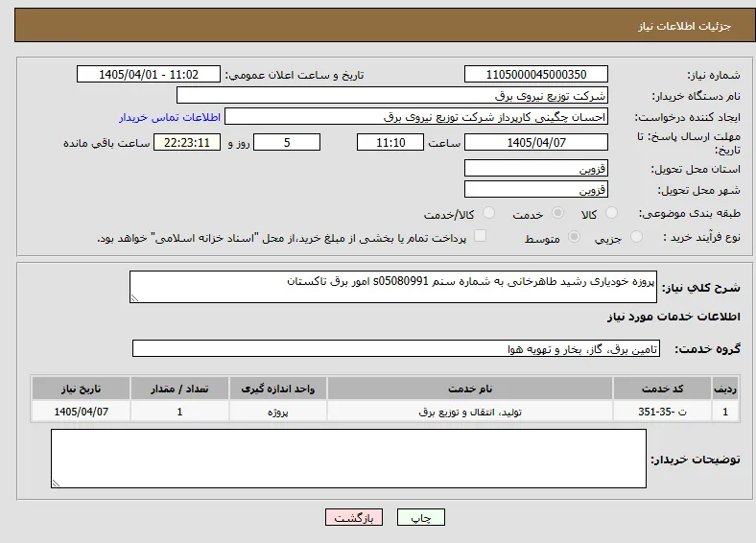Screen dimensions: 756x543
Task: Click table date cell 1405/04/07
Action: click(x=81, y=412)
